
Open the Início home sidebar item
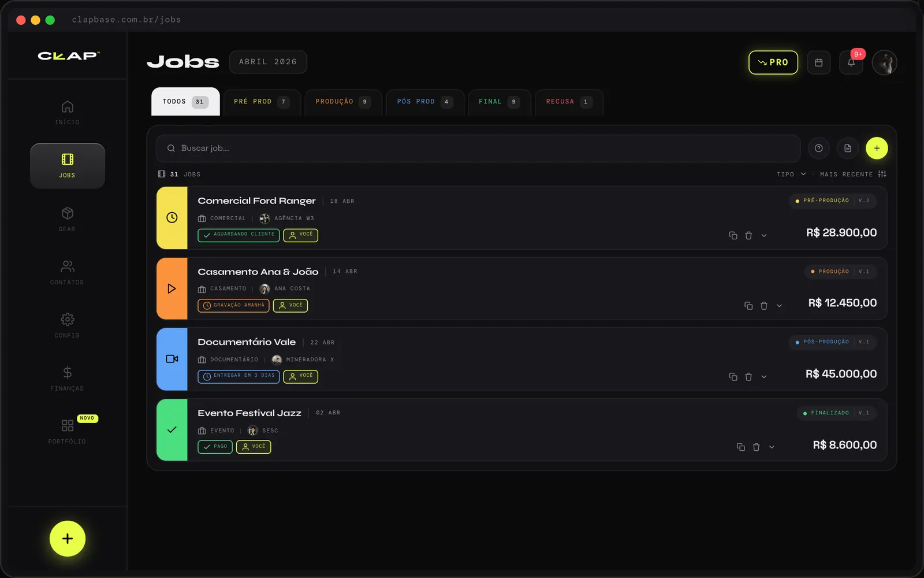(67, 113)
